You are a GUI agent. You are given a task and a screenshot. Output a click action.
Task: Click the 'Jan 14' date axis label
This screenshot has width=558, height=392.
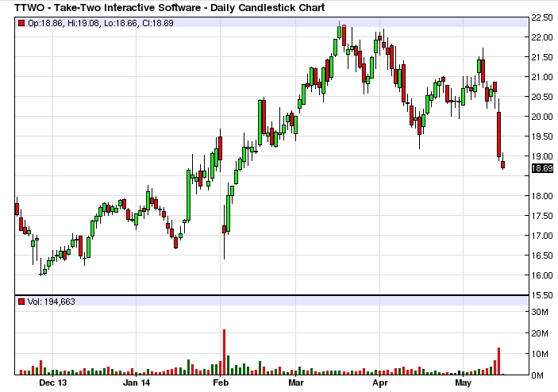137,383
